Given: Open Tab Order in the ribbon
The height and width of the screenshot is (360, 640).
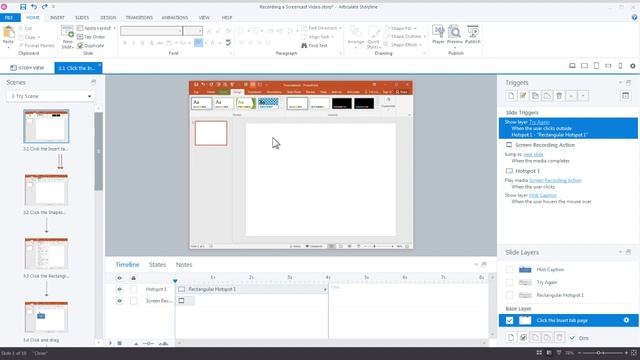Looking at the screenshot, I should coord(91,37).
